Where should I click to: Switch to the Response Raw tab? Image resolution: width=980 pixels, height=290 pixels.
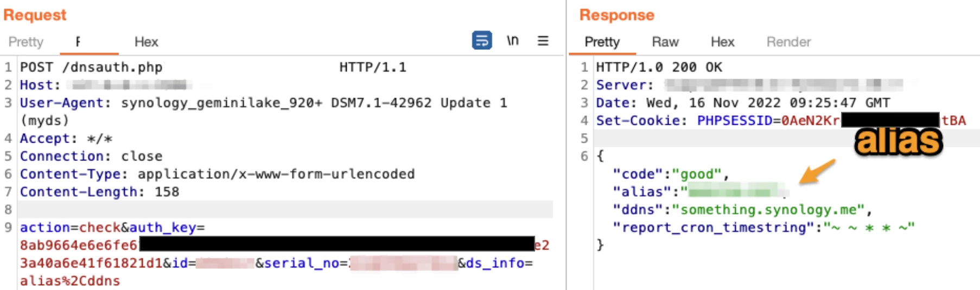(x=665, y=42)
